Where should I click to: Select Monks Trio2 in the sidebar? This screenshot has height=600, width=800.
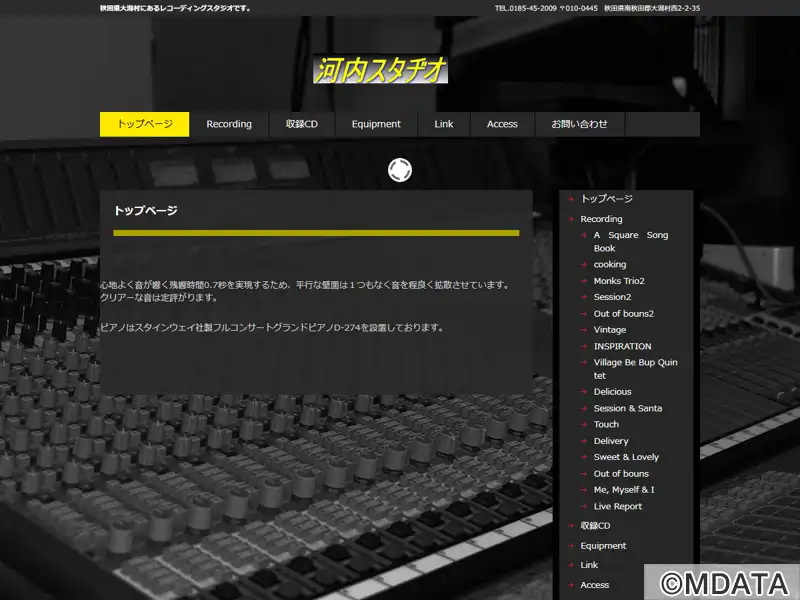click(x=619, y=281)
